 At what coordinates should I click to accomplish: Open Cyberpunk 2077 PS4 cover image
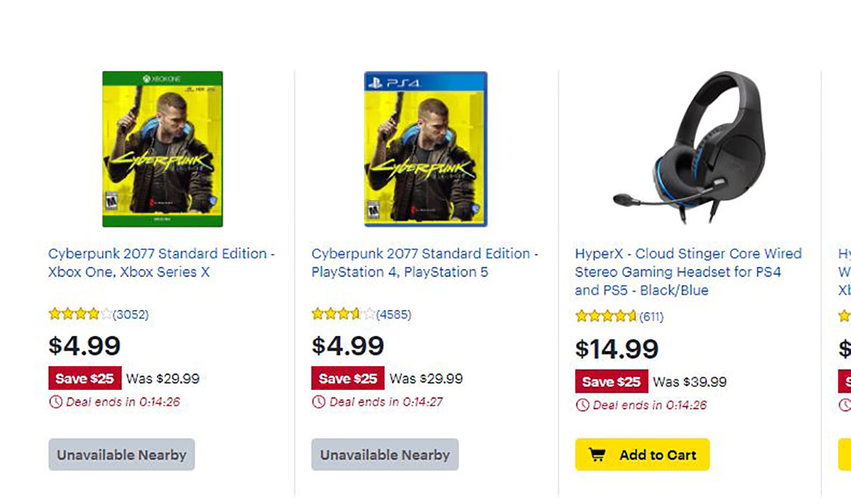click(x=426, y=149)
